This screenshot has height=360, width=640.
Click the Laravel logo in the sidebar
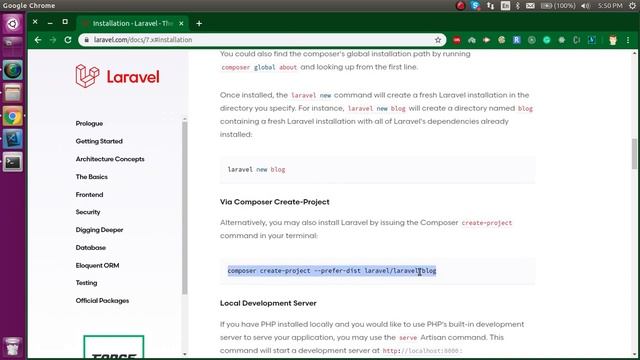pyautogui.click(x=118, y=76)
